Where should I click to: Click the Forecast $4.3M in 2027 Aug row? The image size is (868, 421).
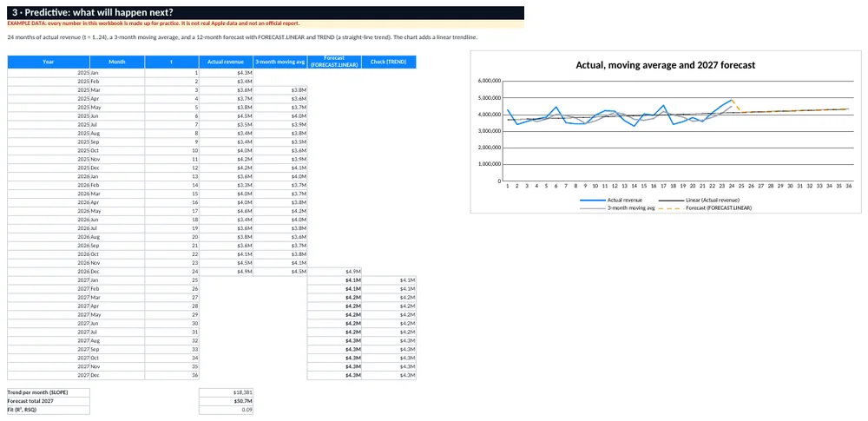click(334, 340)
